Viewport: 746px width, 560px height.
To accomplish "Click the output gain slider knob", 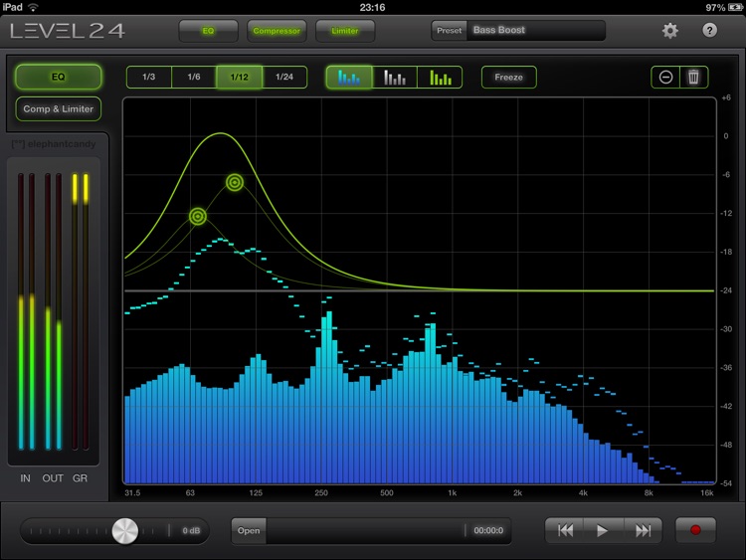I will pyautogui.click(x=125, y=531).
